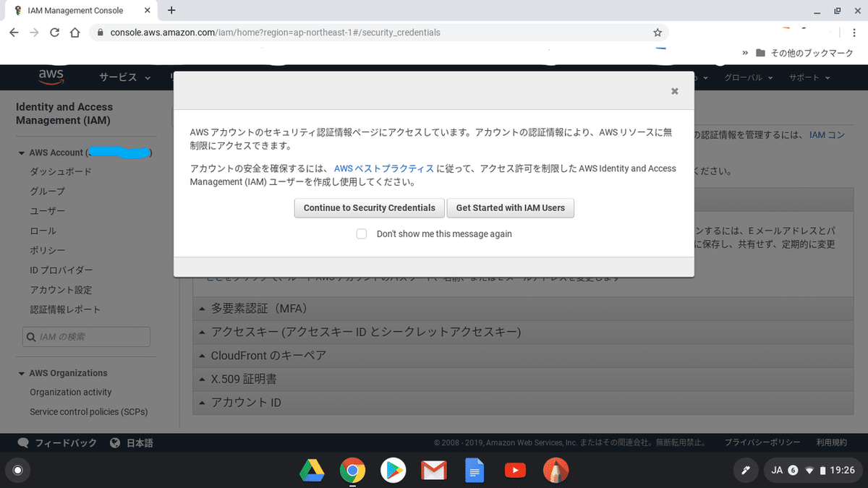Click the browser back arrow
The image size is (868, 488).
[14, 33]
